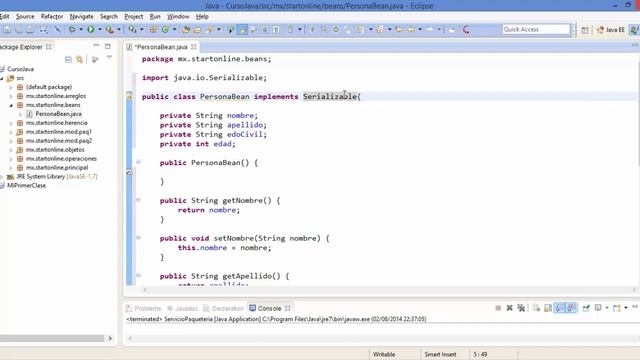
Task: Select mx.startonline.mod.paq2 package
Action: [x=58, y=141]
